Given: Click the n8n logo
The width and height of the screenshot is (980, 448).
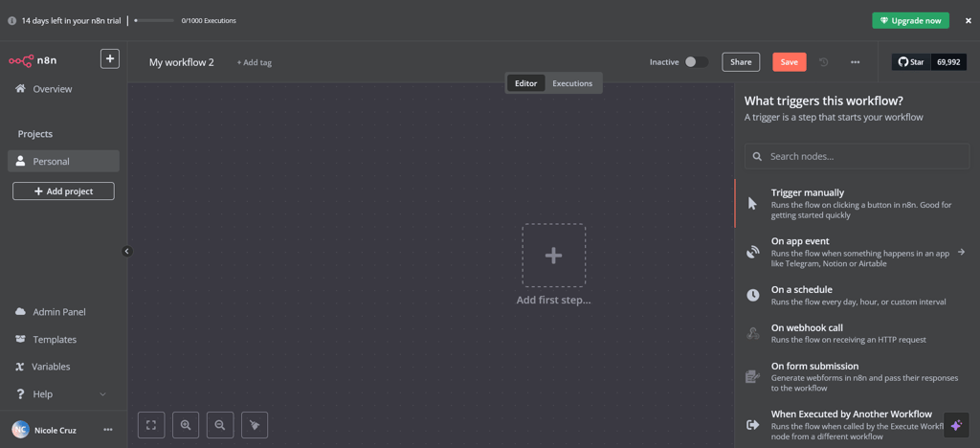Looking at the screenshot, I should [33, 60].
